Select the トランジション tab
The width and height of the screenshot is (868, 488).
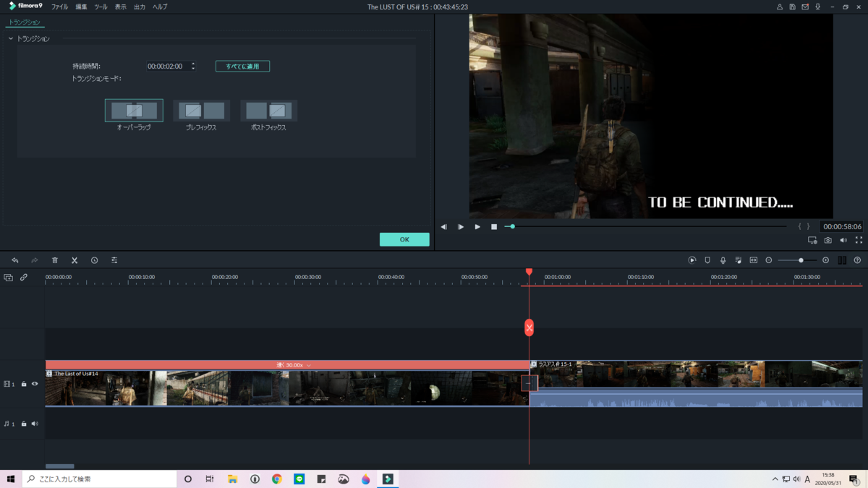25,22
